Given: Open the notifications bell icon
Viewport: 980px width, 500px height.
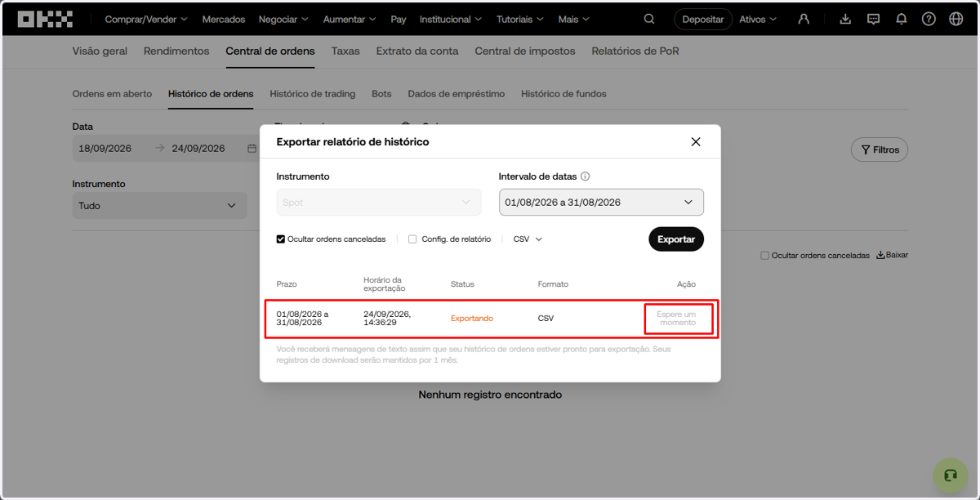Looking at the screenshot, I should (901, 19).
